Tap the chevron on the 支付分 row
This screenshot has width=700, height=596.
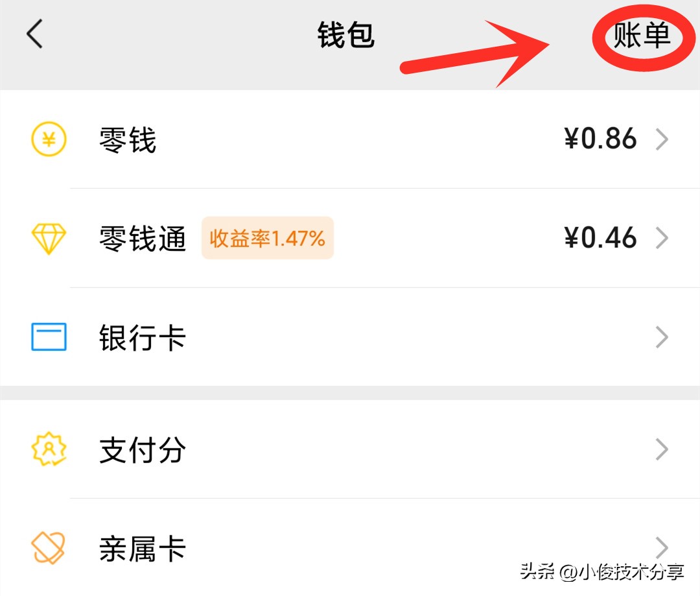(x=662, y=449)
